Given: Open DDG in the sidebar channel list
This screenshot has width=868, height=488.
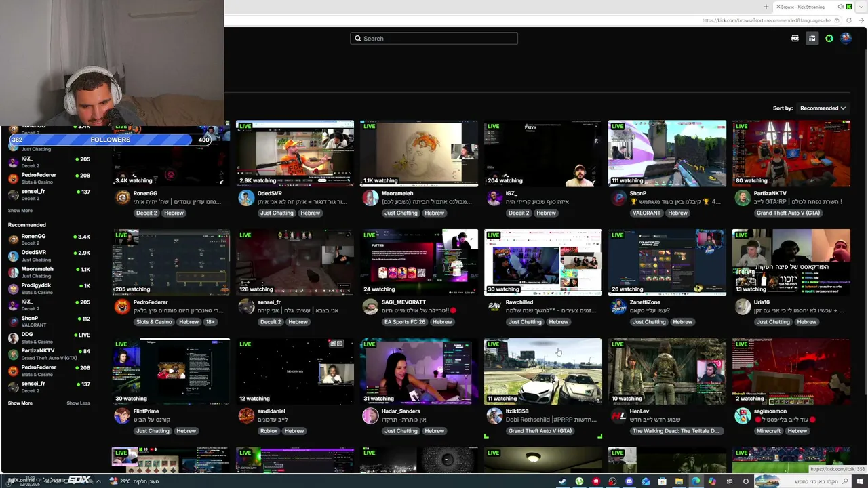Looking at the screenshot, I should [x=49, y=337].
